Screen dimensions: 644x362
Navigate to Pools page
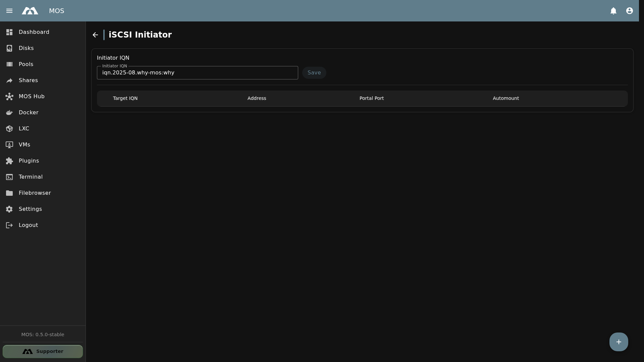[43, 64]
